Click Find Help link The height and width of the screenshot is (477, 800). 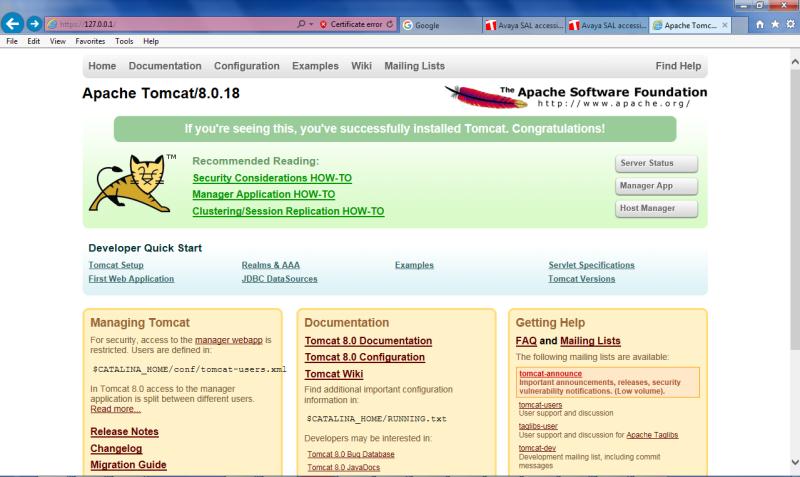click(x=678, y=66)
